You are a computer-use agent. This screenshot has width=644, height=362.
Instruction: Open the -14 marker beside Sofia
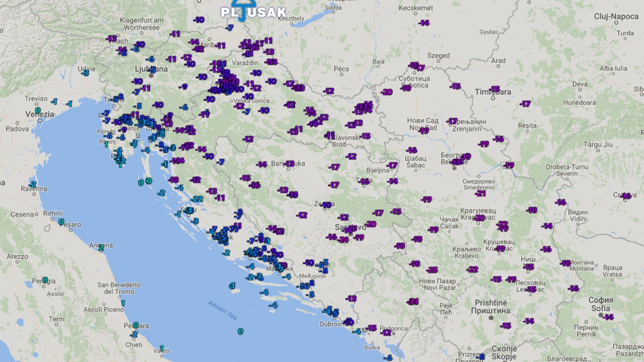click(609, 317)
